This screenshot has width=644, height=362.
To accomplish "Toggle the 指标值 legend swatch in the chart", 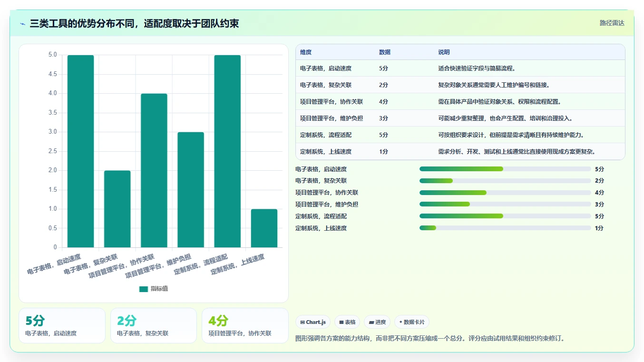I will pos(144,289).
